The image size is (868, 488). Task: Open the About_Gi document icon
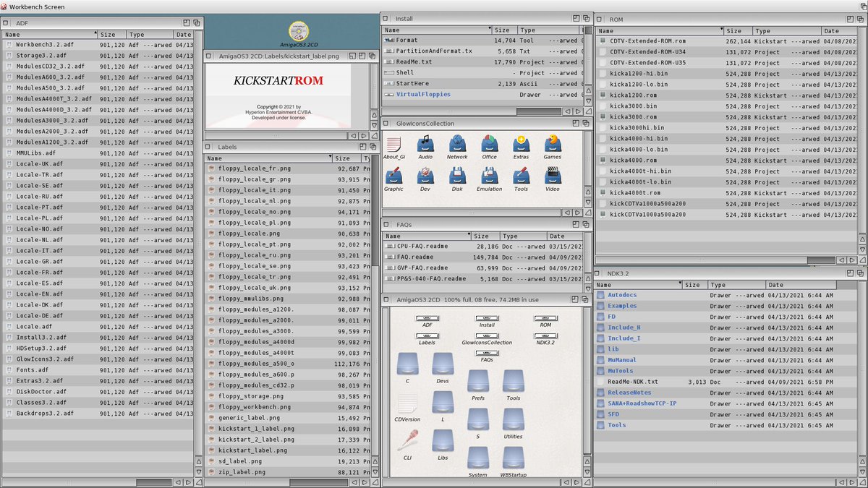click(393, 144)
